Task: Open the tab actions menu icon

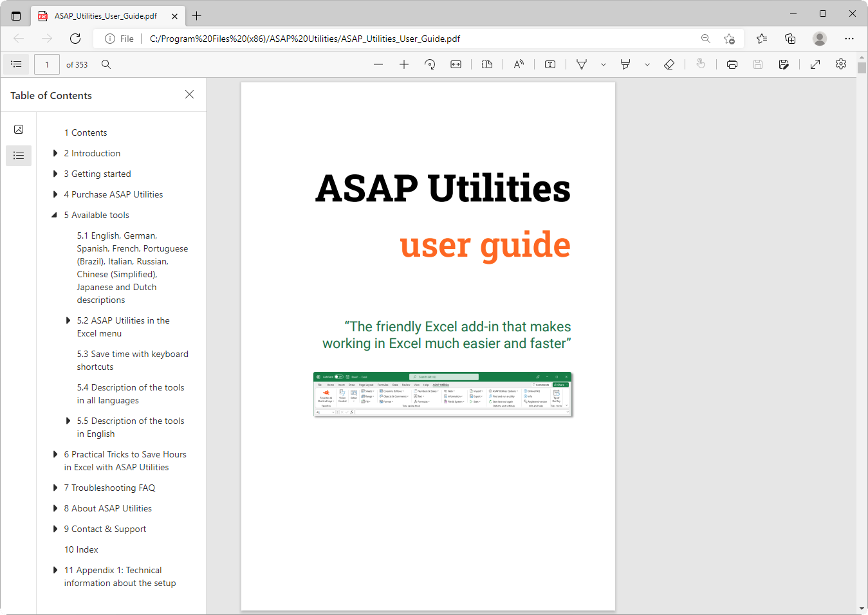Action: [16, 16]
